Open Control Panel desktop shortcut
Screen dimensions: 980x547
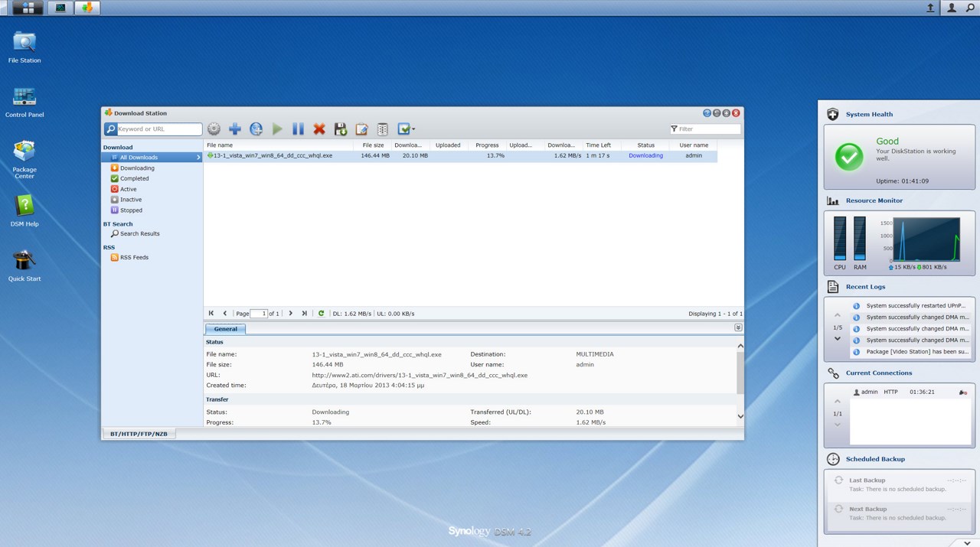point(24,103)
